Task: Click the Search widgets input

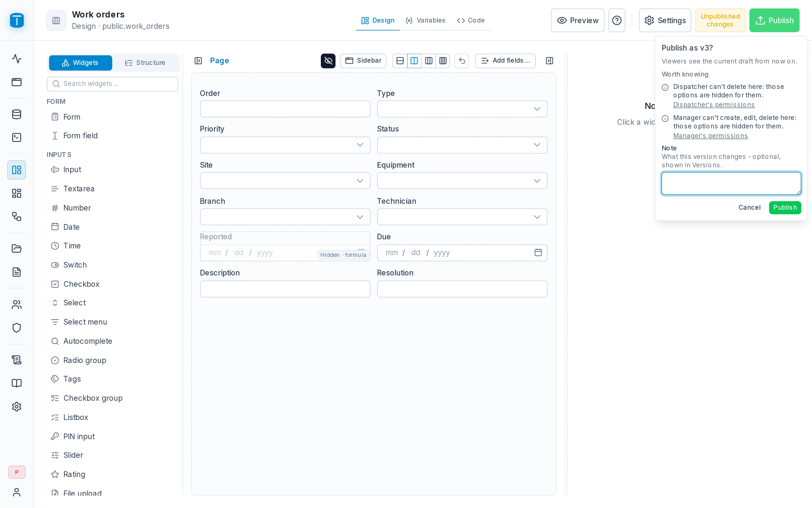Action: pyautogui.click(x=112, y=84)
